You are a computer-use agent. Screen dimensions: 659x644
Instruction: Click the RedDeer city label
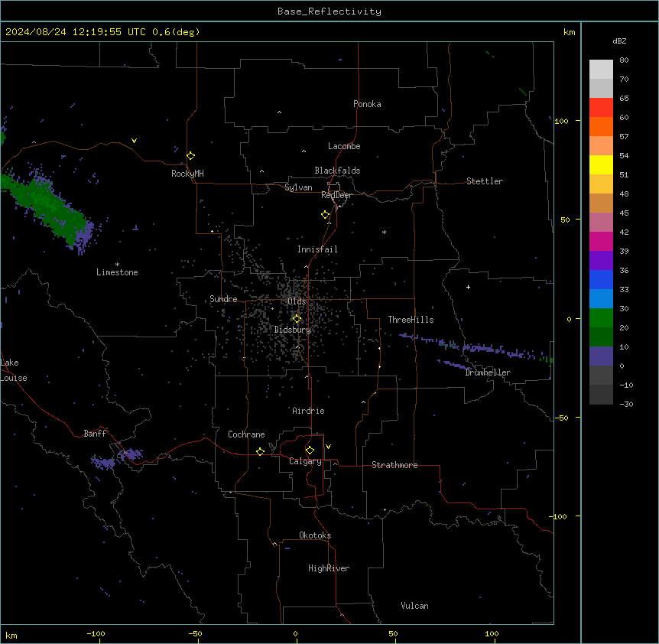point(336,195)
